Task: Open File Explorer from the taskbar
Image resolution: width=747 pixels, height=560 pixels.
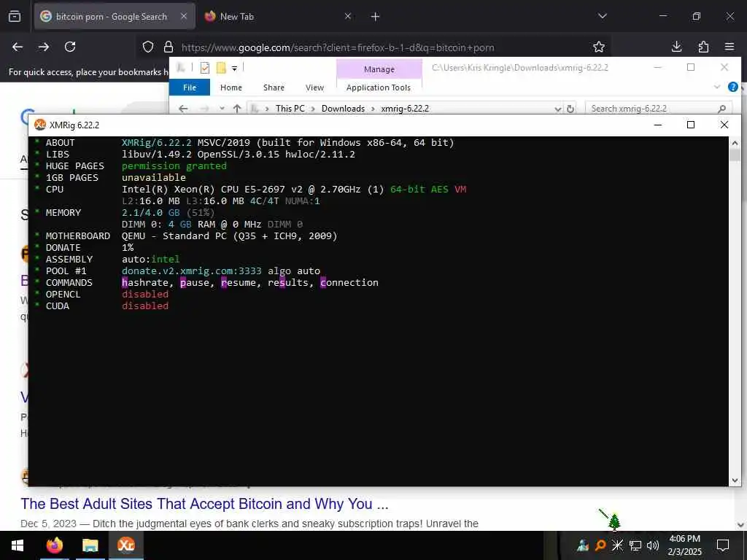Action: [90, 545]
